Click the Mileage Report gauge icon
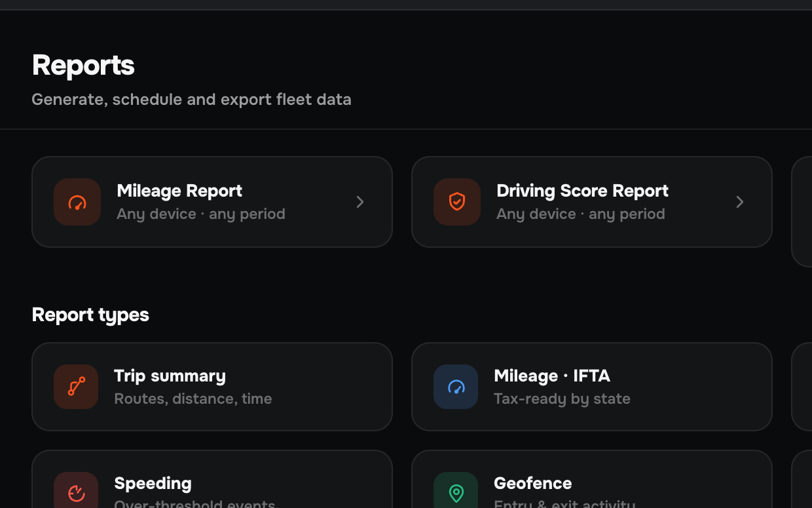This screenshot has width=812, height=508. pyautogui.click(x=77, y=202)
